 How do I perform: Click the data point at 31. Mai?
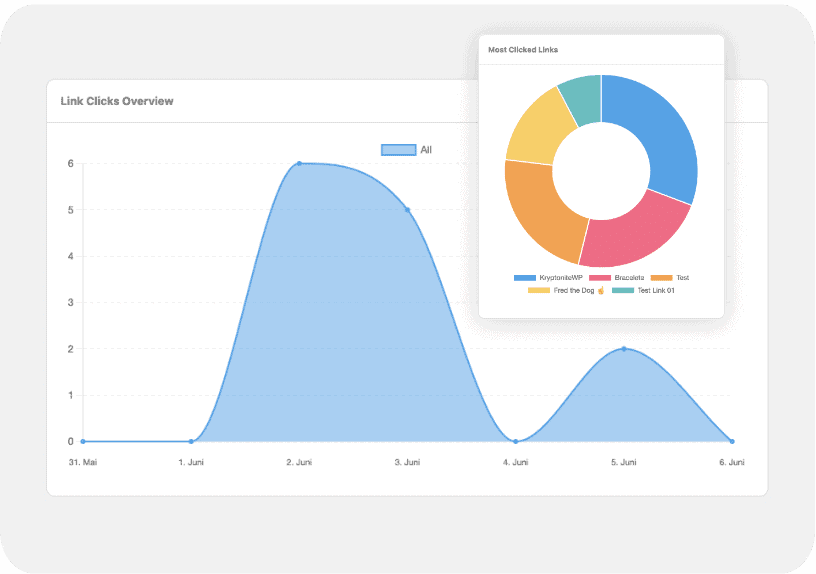click(83, 441)
